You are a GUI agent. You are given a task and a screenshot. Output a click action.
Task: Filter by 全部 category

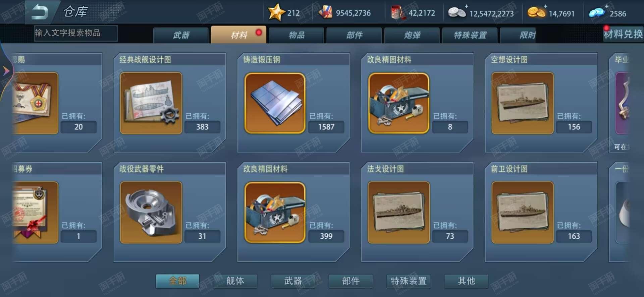pyautogui.click(x=177, y=281)
